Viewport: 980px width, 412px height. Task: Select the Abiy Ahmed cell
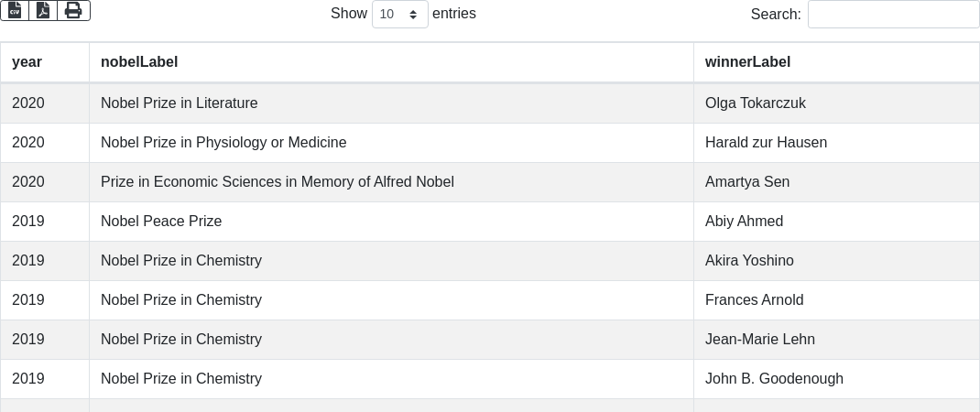(x=744, y=222)
